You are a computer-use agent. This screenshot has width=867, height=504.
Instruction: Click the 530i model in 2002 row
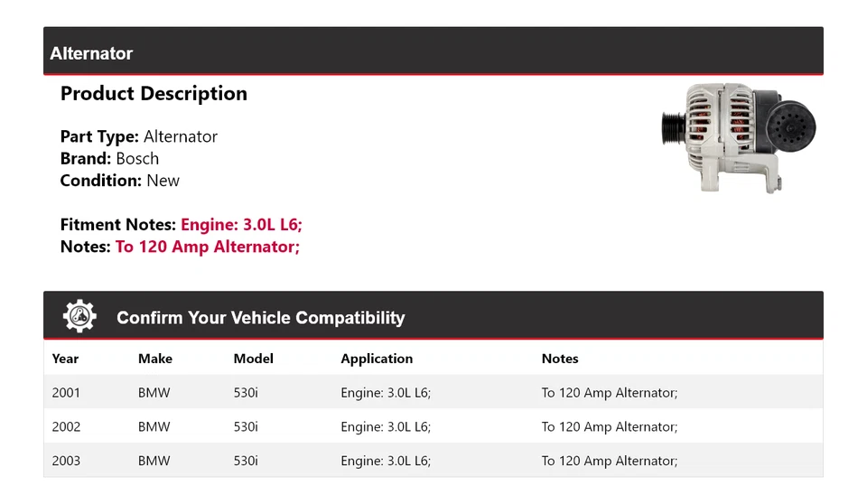pyautogui.click(x=246, y=426)
